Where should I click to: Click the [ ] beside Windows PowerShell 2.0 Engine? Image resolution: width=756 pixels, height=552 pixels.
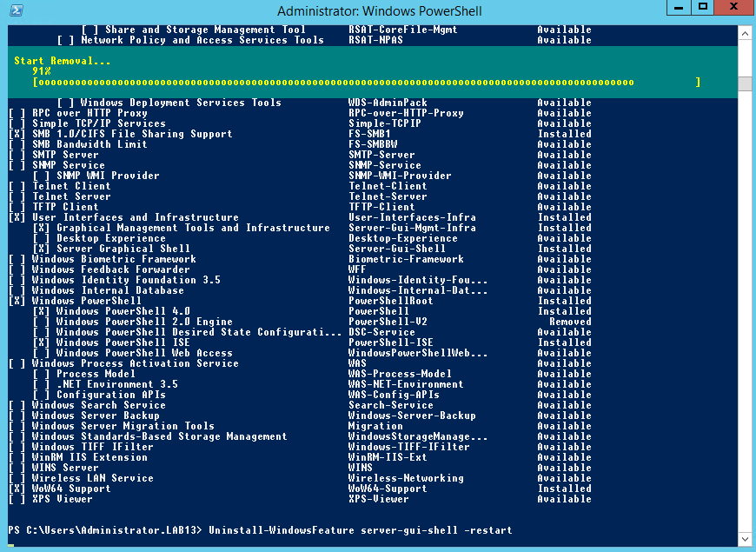tap(41, 322)
